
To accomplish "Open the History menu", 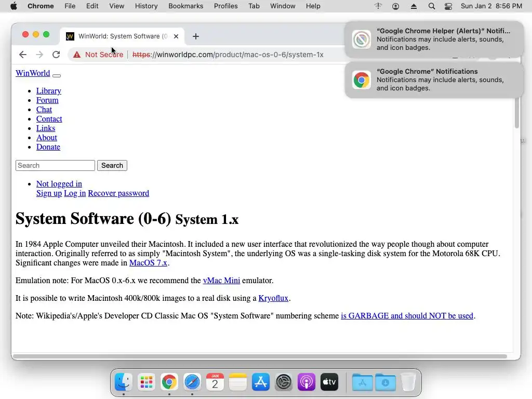I will coord(146,6).
